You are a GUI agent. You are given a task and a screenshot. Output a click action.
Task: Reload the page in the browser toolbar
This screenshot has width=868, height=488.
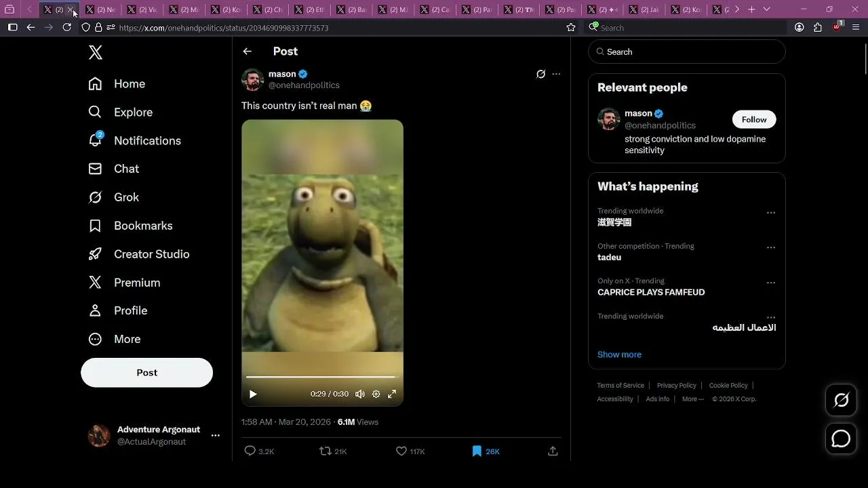coord(66,27)
